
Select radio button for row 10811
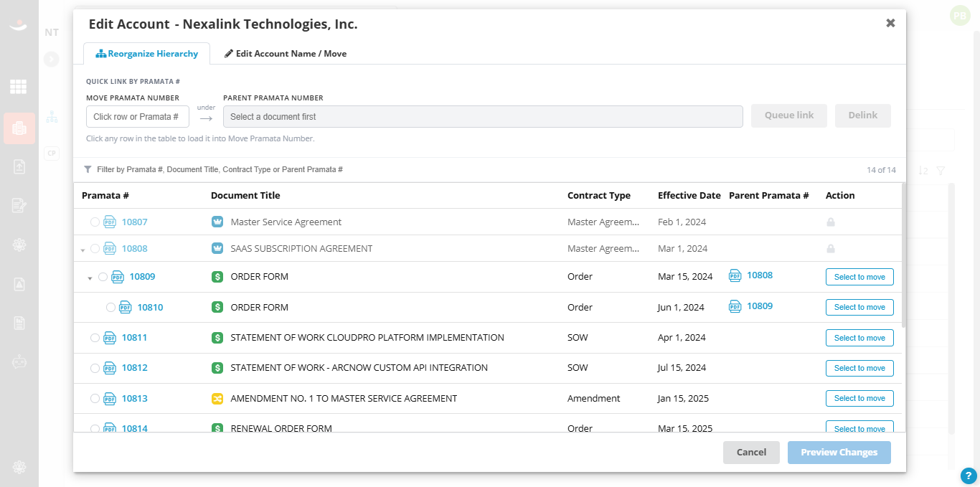[x=95, y=338]
